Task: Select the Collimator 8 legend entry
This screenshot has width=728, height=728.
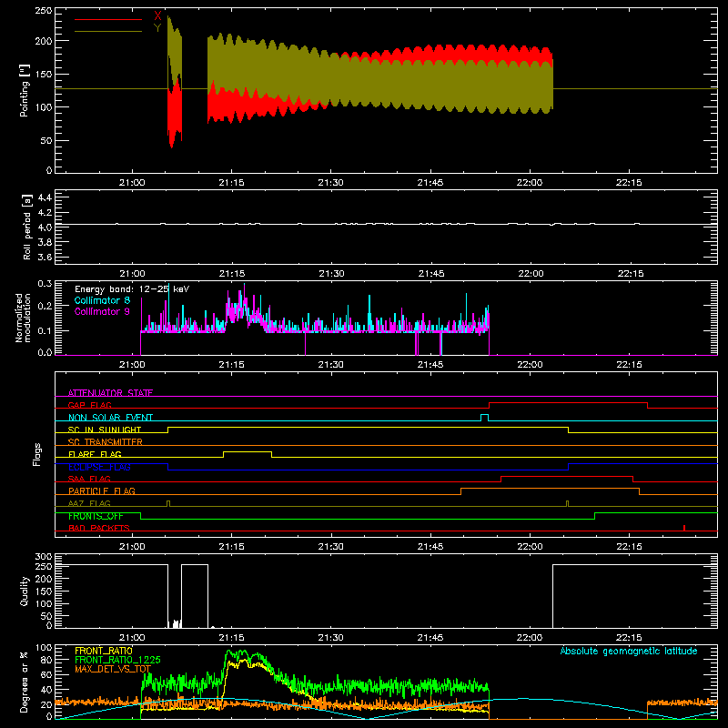Action: coord(102,300)
